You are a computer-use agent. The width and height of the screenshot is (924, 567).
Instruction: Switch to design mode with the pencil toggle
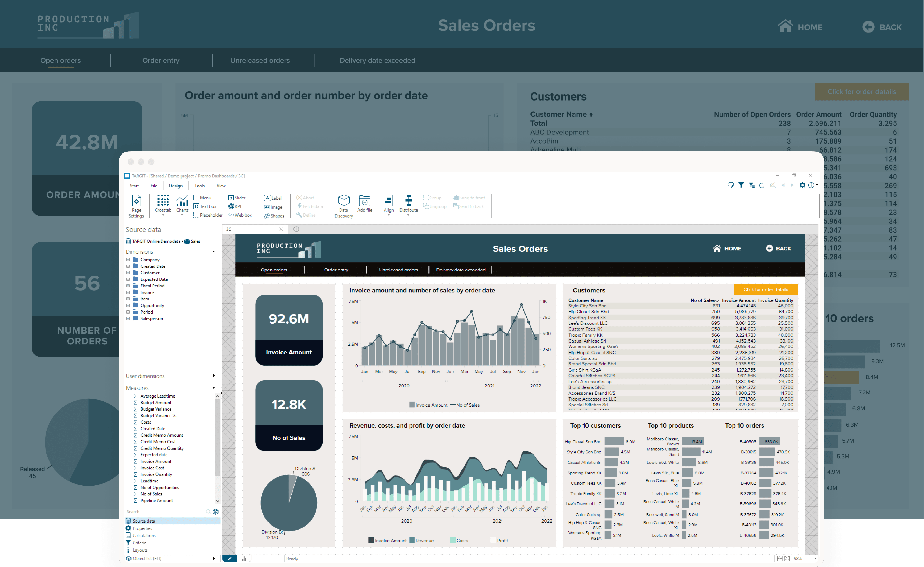[x=230, y=558]
